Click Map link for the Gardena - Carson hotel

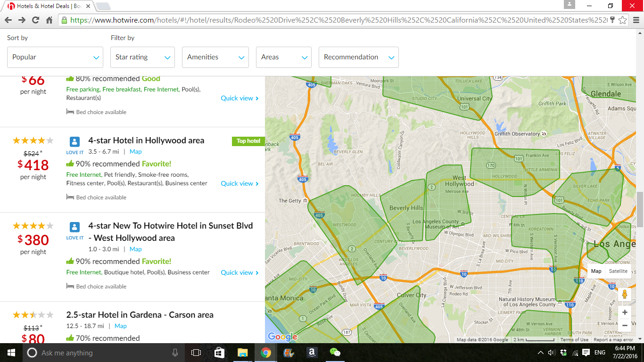tap(120, 326)
